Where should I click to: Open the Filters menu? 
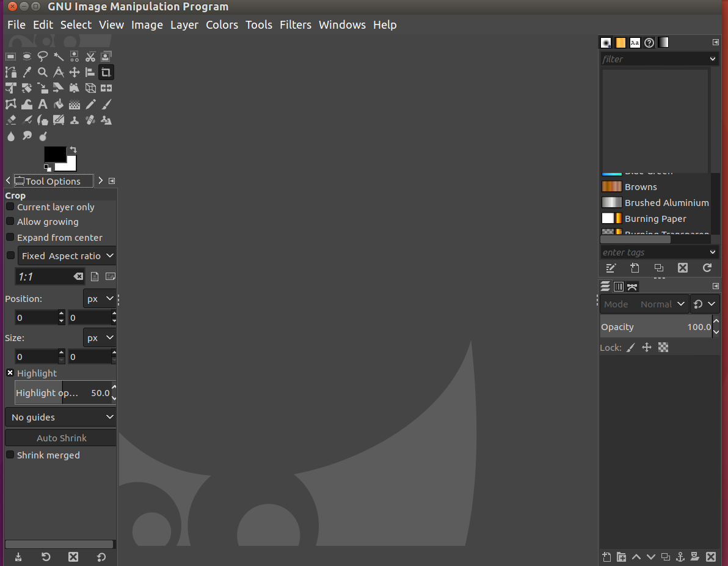[x=296, y=25]
